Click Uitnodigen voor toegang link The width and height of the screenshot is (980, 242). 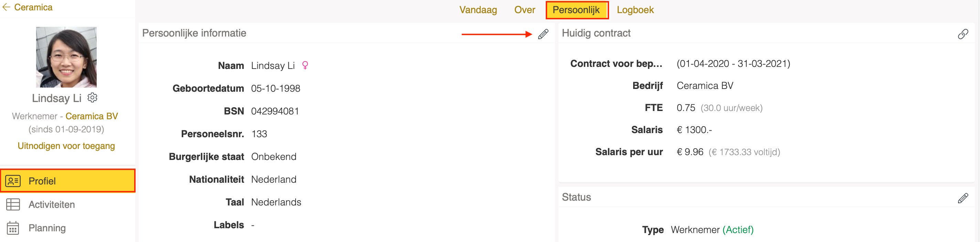click(x=66, y=146)
